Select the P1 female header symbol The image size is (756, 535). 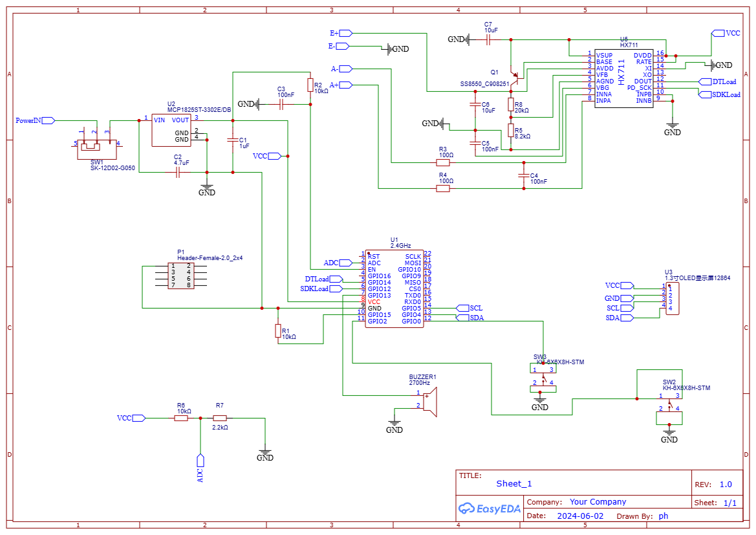(181, 276)
